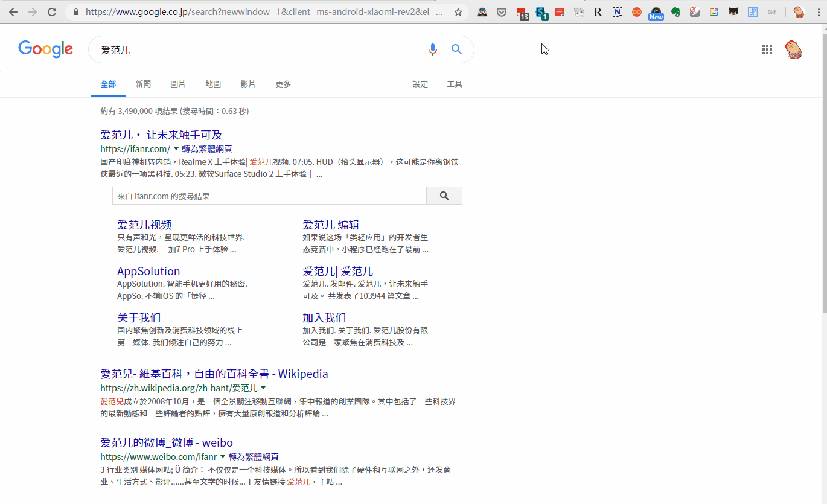Open the R letter extension
Viewport: 827px width, 504px height.
point(598,12)
